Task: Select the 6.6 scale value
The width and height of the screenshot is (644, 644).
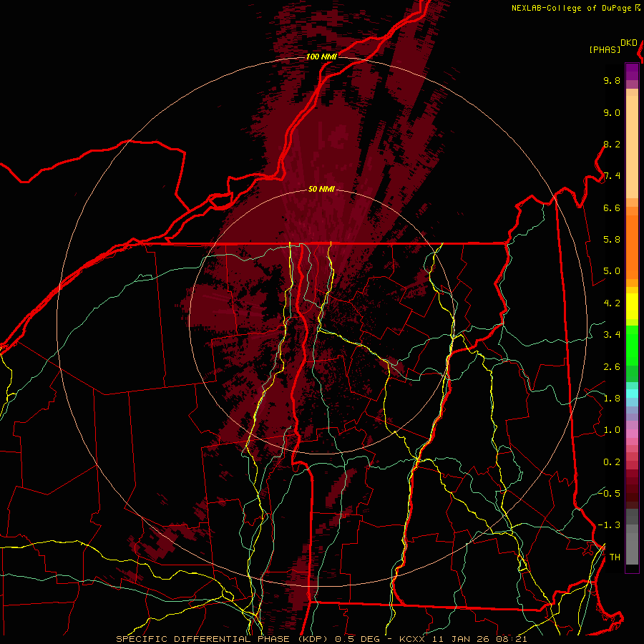Action: tap(612, 208)
